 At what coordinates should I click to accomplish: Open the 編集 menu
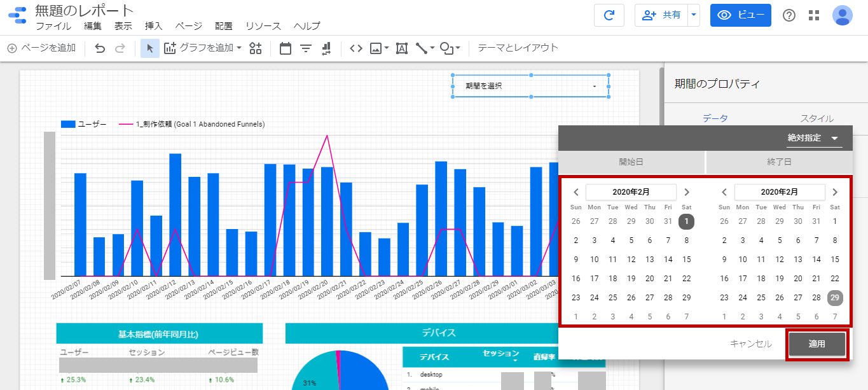(x=93, y=26)
